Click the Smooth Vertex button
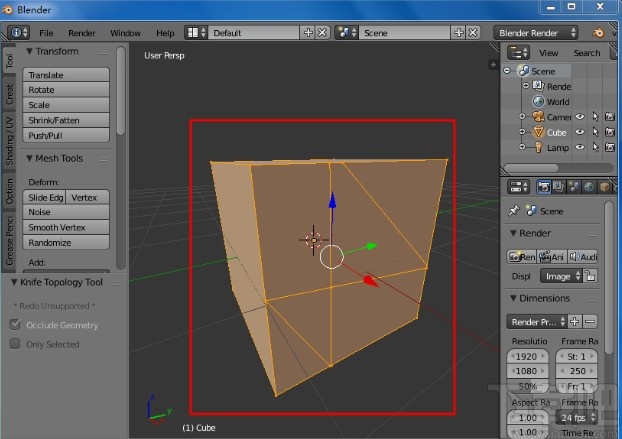 66,227
